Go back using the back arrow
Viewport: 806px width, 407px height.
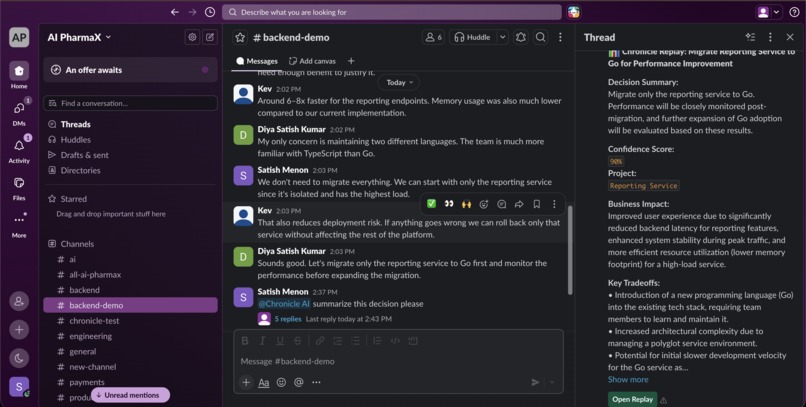175,12
